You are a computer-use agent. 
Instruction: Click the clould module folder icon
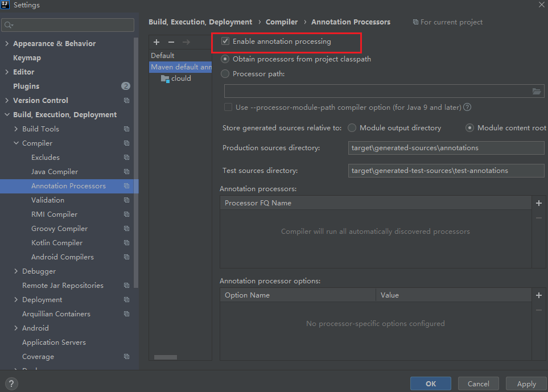(165, 79)
